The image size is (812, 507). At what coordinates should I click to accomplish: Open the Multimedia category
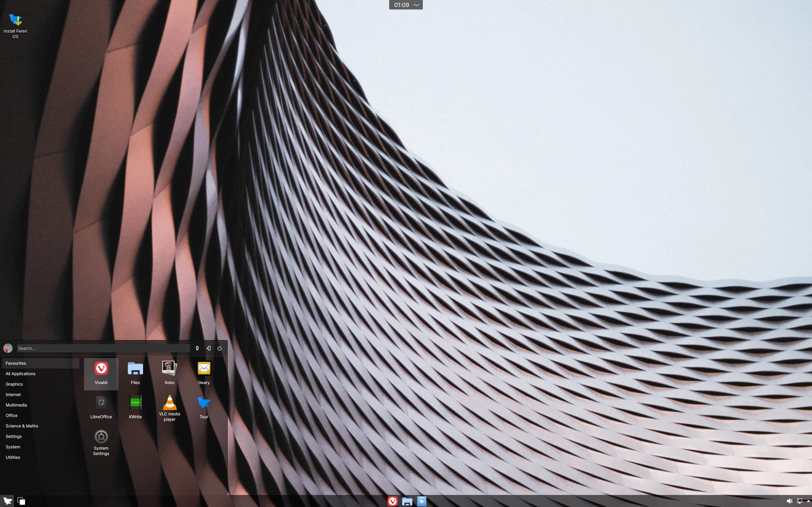click(x=16, y=405)
